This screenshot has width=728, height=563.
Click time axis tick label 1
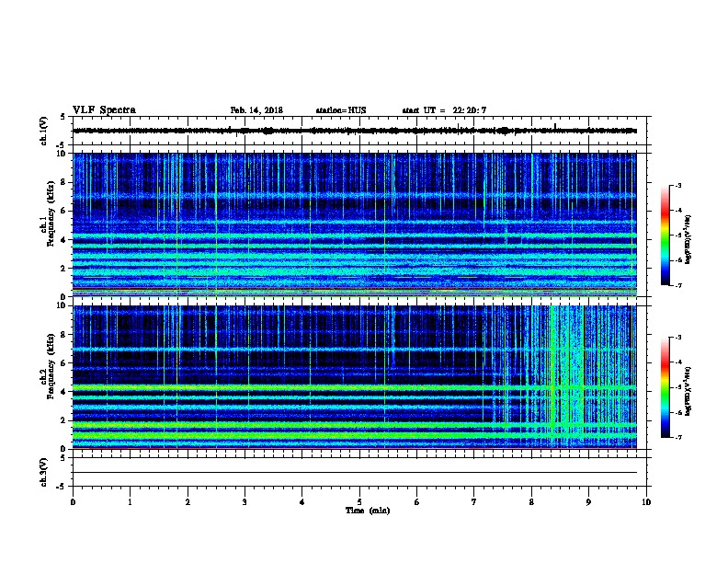click(130, 502)
